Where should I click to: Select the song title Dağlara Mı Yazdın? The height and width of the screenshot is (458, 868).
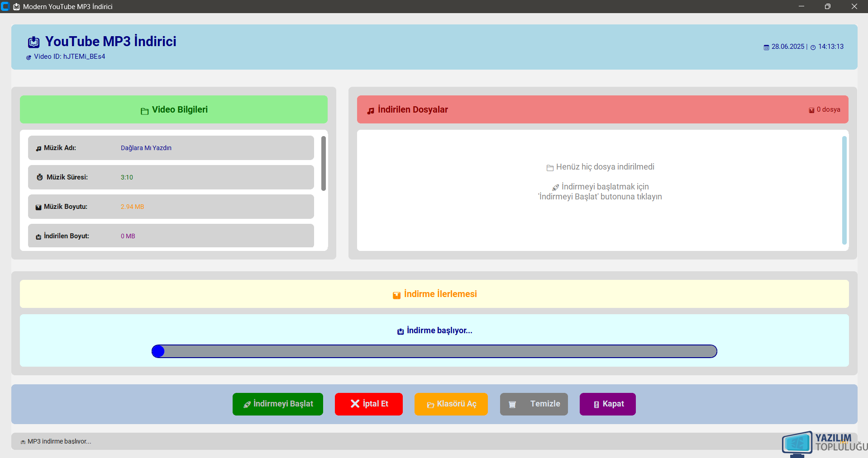coord(146,148)
